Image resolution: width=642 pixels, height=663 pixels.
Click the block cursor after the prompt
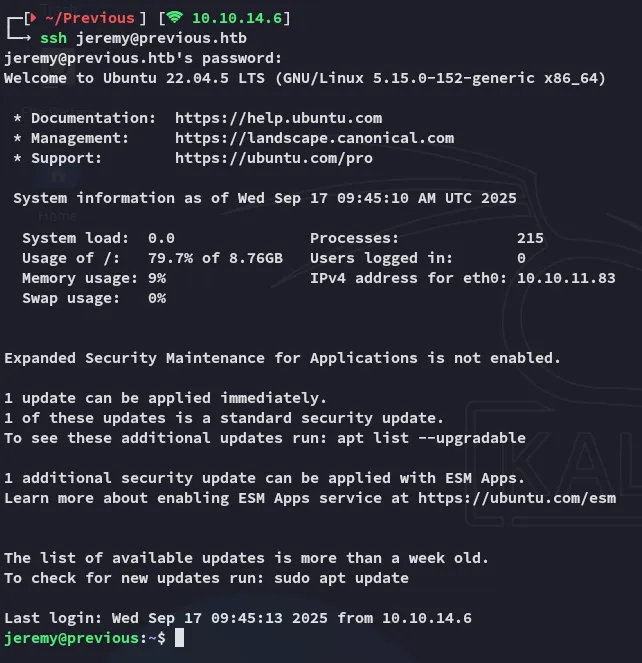179,638
